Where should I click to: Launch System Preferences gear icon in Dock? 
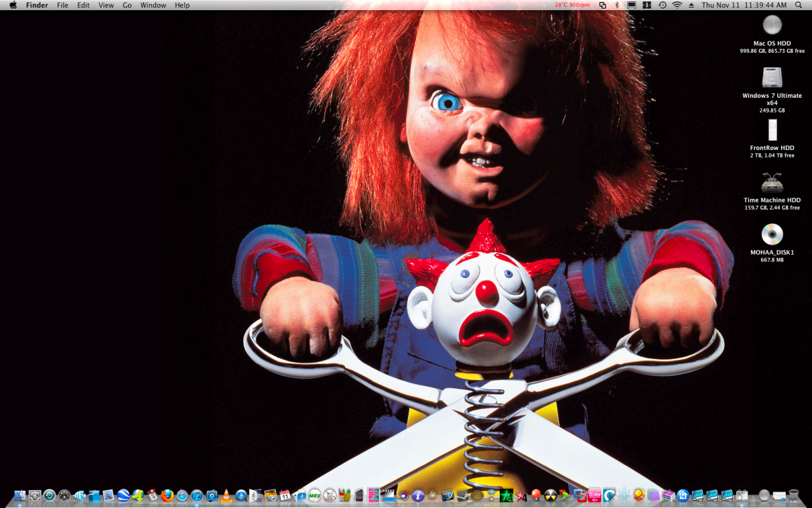(35, 495)
